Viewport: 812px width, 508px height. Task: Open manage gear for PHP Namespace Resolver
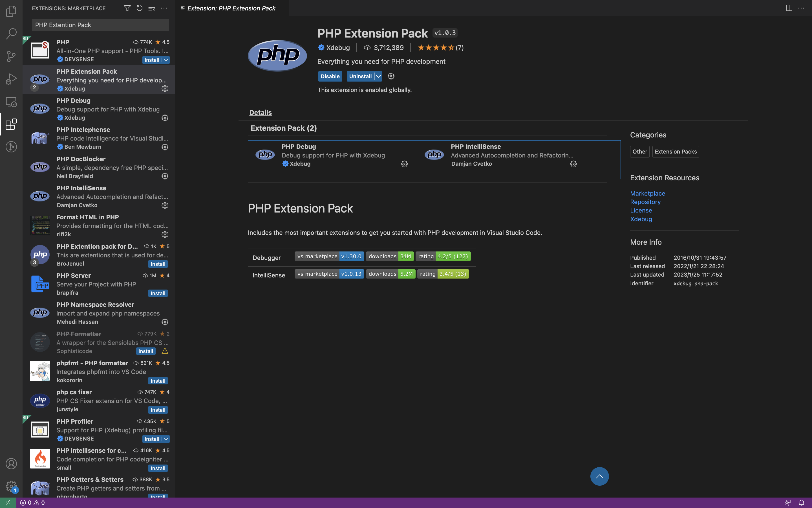(x=165, y=322)
